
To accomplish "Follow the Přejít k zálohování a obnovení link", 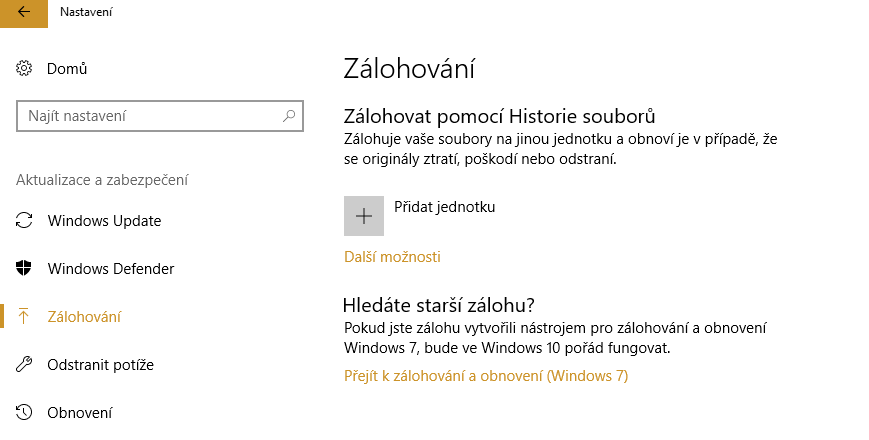I will click(x=485, y=376).
